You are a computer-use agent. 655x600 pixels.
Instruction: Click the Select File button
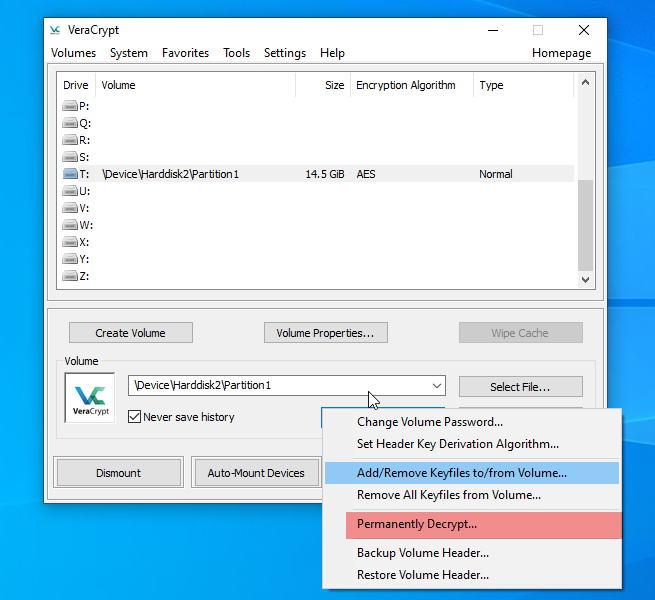pyautogui.click(x=520, y=386)
